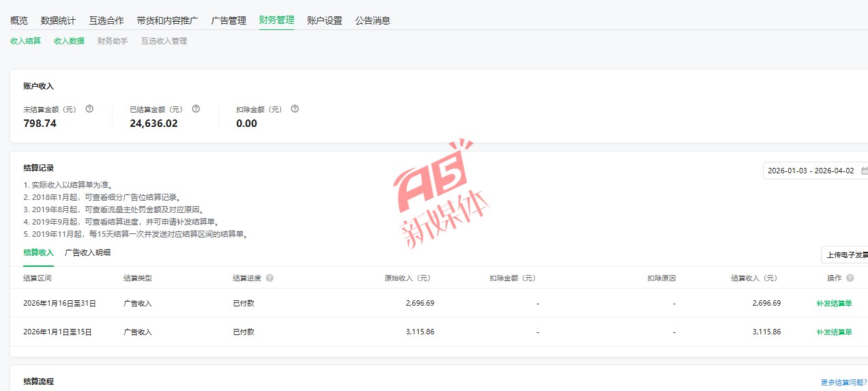Click help icon beside 结算进度 column header

(x=270, y=278)
